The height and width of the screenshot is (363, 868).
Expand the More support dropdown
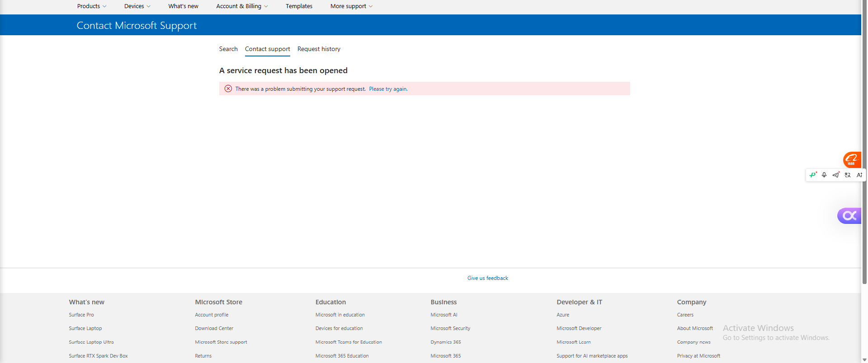coord(351,6)
